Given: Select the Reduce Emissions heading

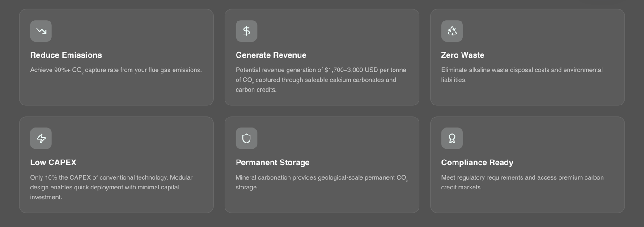Looking at the screenshot, I should tap(66, 55).
